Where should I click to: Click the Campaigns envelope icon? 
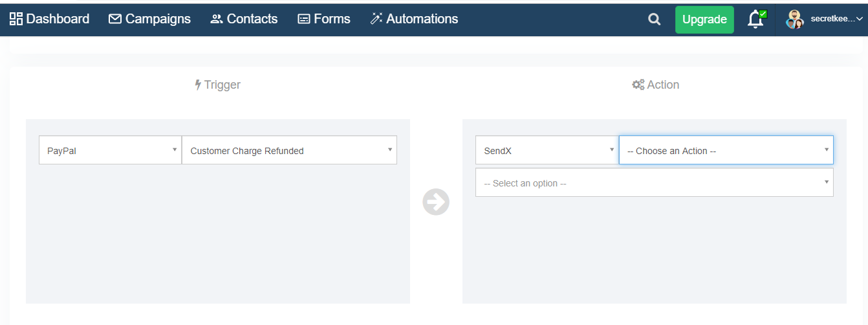115,19
